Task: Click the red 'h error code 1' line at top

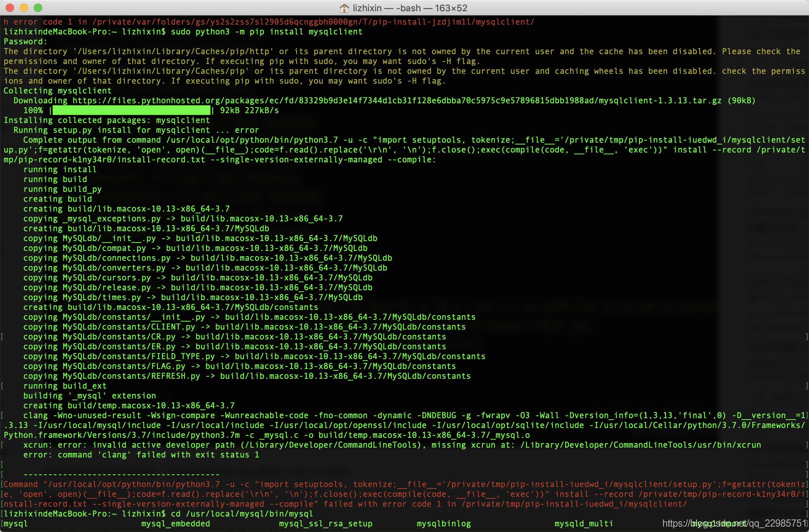Action: pyautogui.click(x=269, y=22)
